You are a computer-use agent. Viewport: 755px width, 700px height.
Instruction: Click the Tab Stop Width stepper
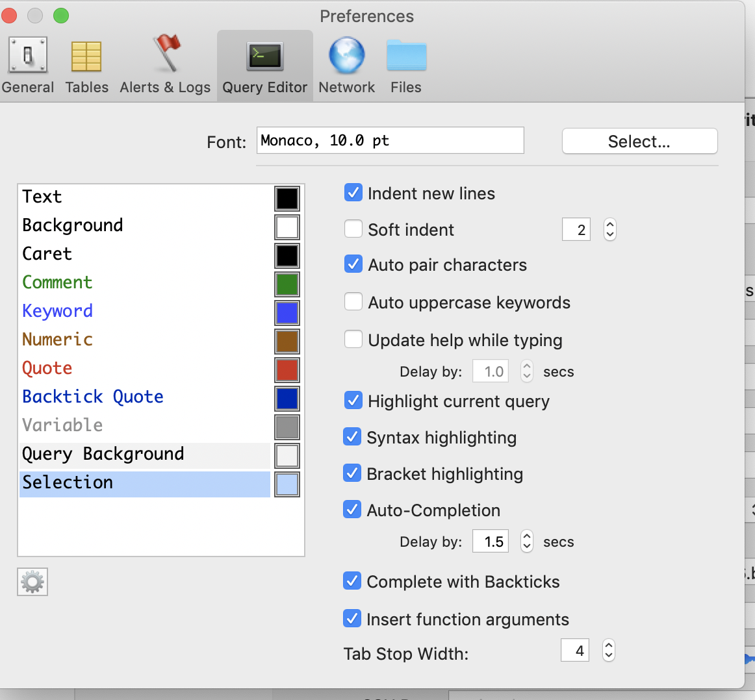[609, 651]
